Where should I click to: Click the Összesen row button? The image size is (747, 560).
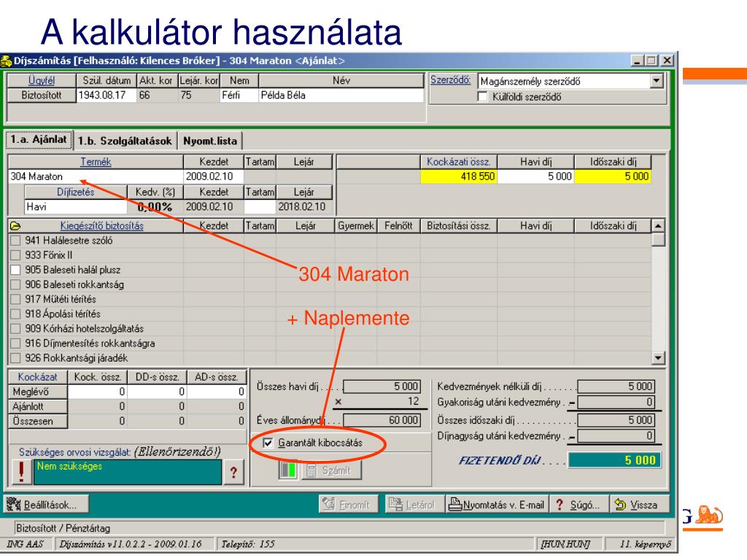(38, 421)
